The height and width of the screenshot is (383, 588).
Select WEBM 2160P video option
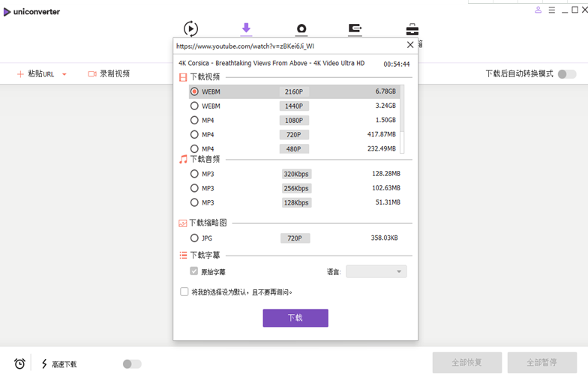294,91
